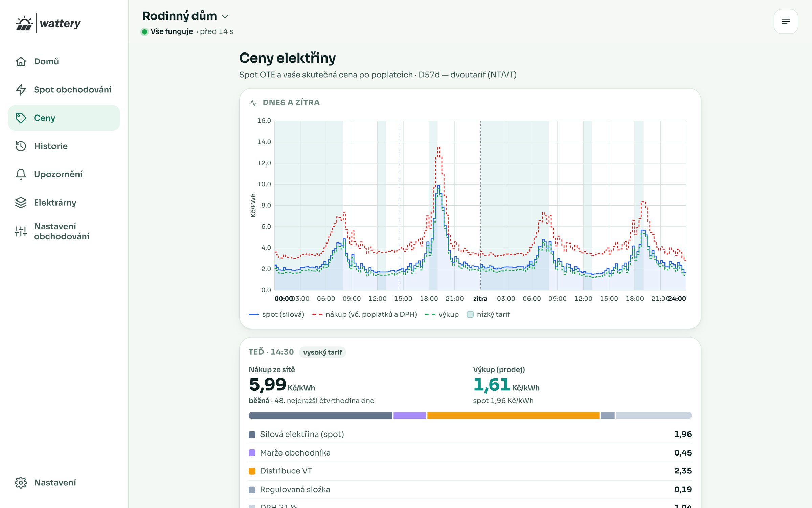This screenshot has height=508, width=812.
Task: Toggle spot (silová) legend series
Action: pos(276,314)
